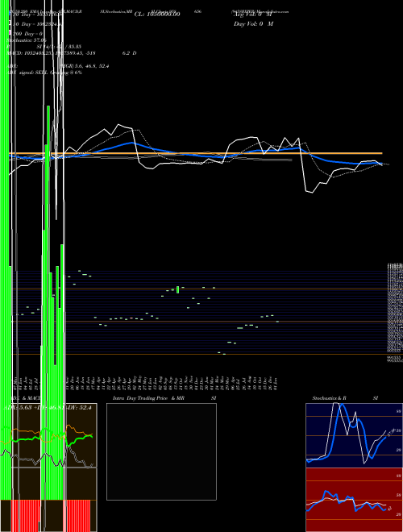Screen dimensions: 403x532
Task: Click the tall green candle in the volume chart
Action: tap(177, 289)
